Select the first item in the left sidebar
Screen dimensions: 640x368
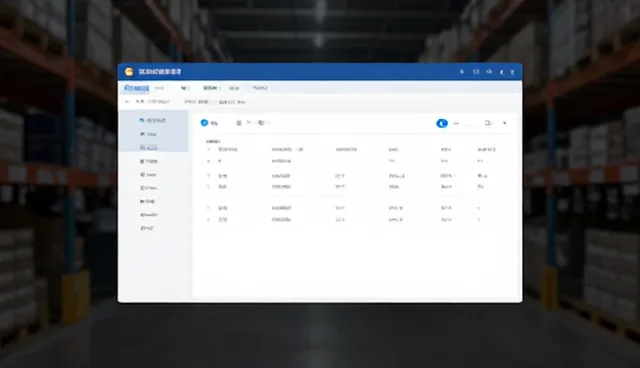(153, 120)
